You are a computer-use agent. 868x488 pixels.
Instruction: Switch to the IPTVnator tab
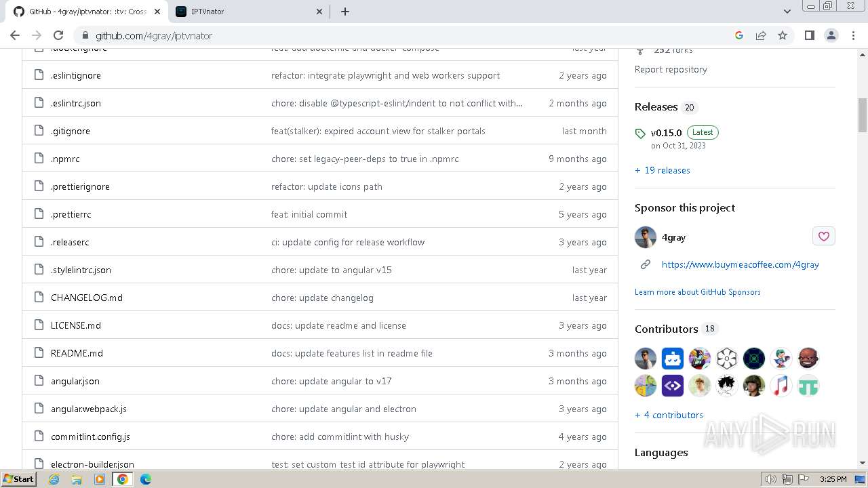click(x=249, y=12)
